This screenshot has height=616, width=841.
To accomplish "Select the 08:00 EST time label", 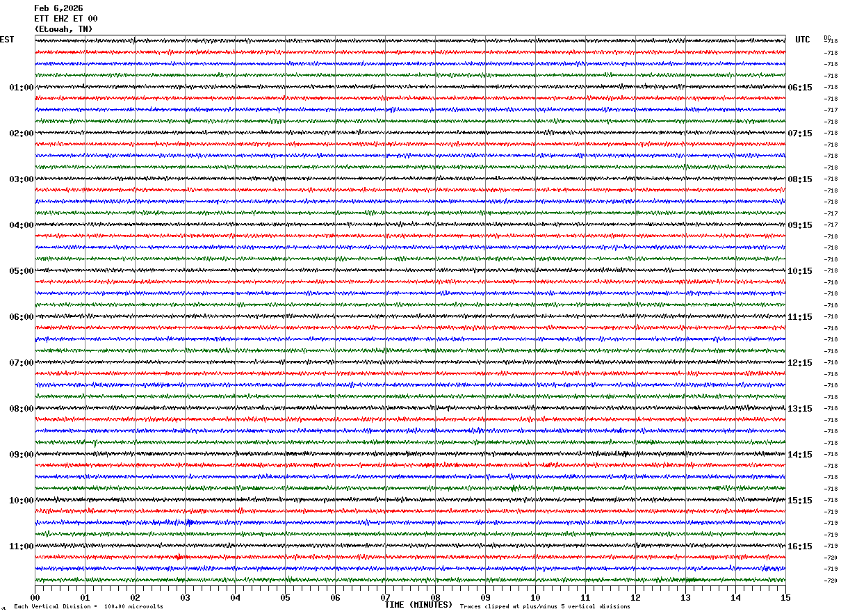I will pyautogui.click(x=22, y=409).
